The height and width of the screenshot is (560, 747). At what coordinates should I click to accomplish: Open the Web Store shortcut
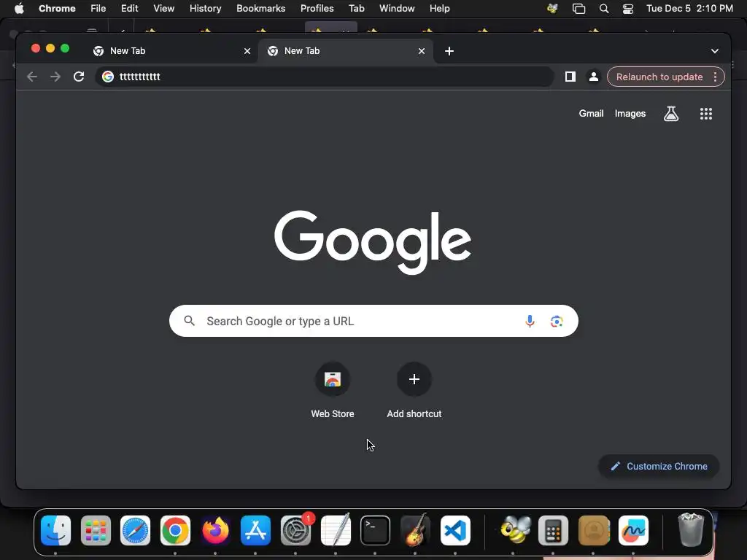click(333, 379)
